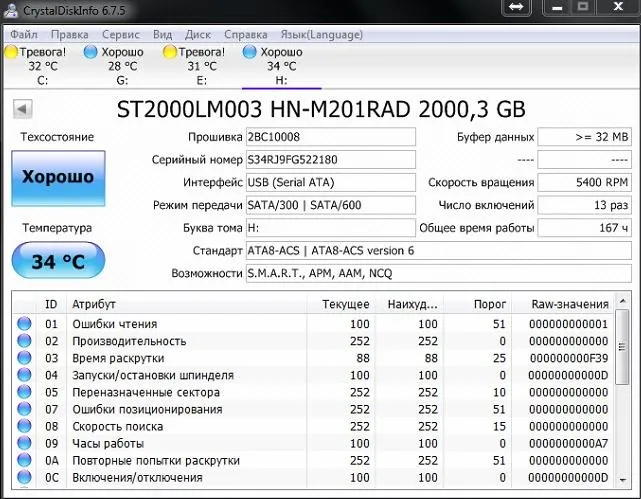This screenshot has width=641, height=499.
Task: Click the Интерфейс field USB (Serial ATA)
Action: pyautogui.click(x=331, y=182)
